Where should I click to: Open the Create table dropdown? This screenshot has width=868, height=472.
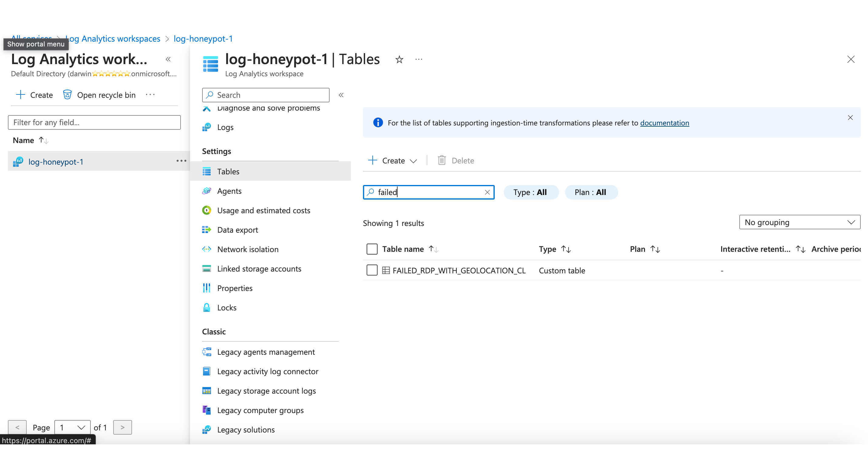[x=393, y=160]
